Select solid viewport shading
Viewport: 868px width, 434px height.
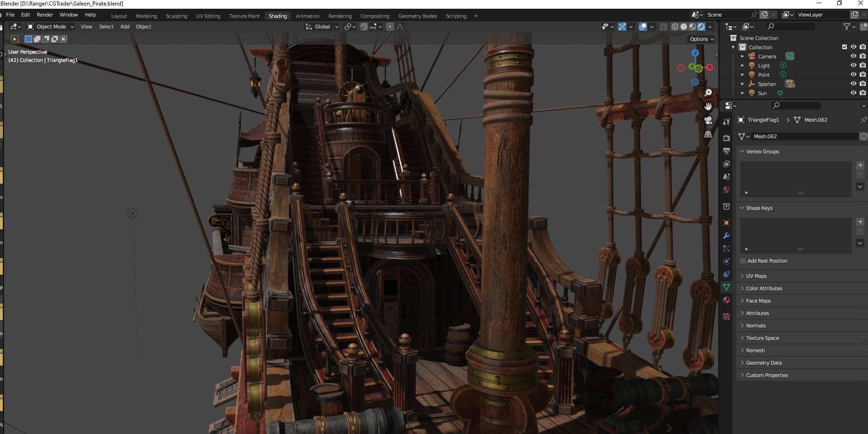tap(684, 27)
